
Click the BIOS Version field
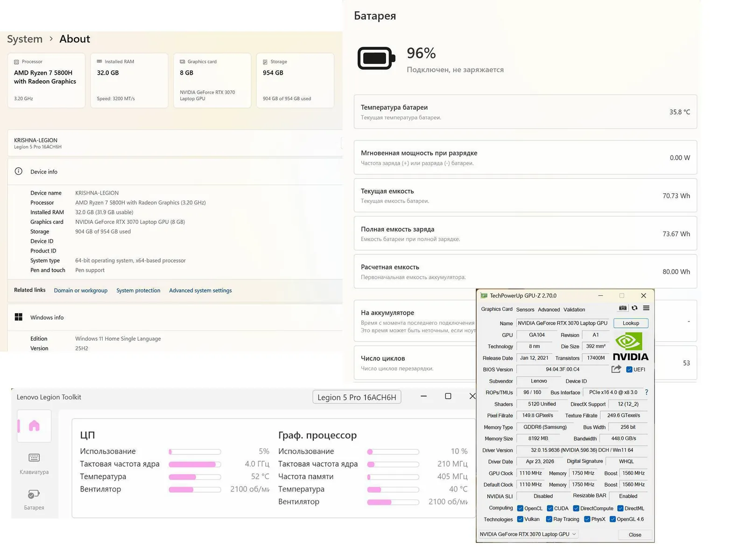tap(563, 370)
